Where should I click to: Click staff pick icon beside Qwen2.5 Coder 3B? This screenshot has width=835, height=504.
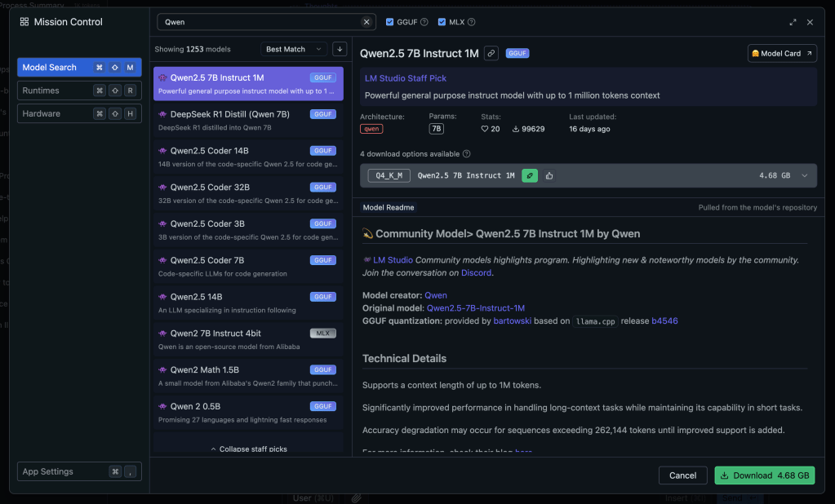point(162,224)
